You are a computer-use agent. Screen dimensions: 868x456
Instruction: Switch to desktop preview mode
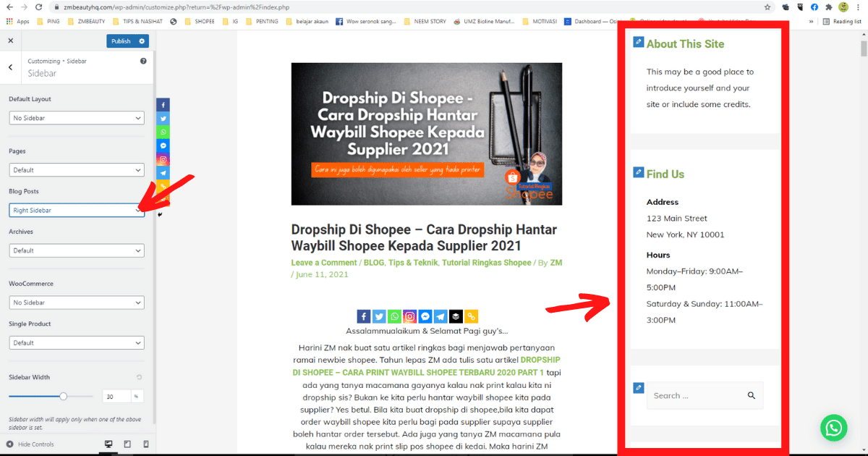tap(109, 444)
